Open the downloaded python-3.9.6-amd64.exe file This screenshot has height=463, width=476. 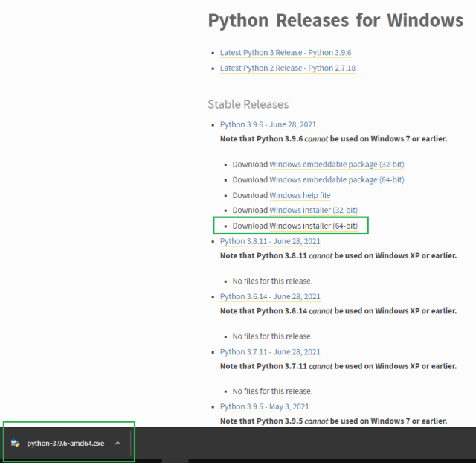tap(65, 443)
